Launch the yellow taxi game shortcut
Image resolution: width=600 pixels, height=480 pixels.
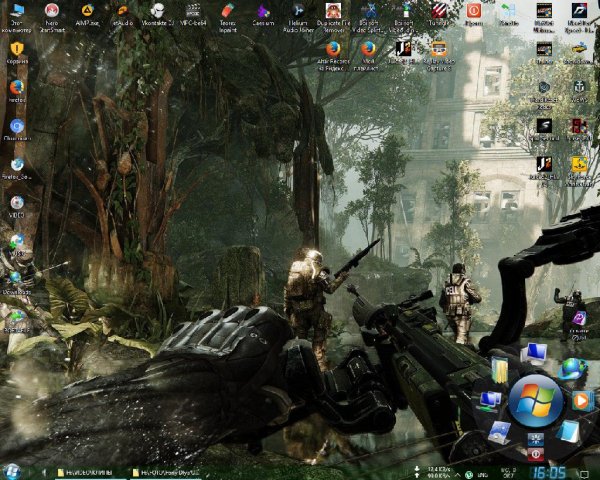pos(579,53)
